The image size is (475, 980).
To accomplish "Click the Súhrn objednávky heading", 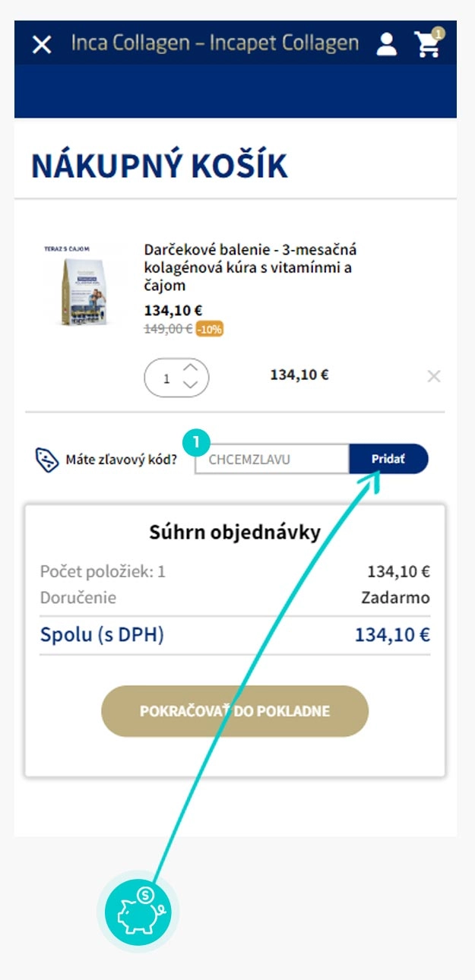I will tap(235, 533).
